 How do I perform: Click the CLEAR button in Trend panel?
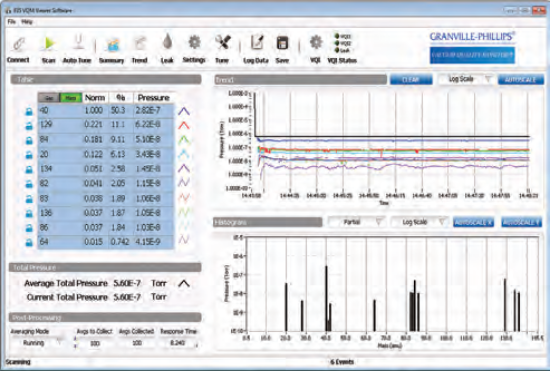[411, 80]
